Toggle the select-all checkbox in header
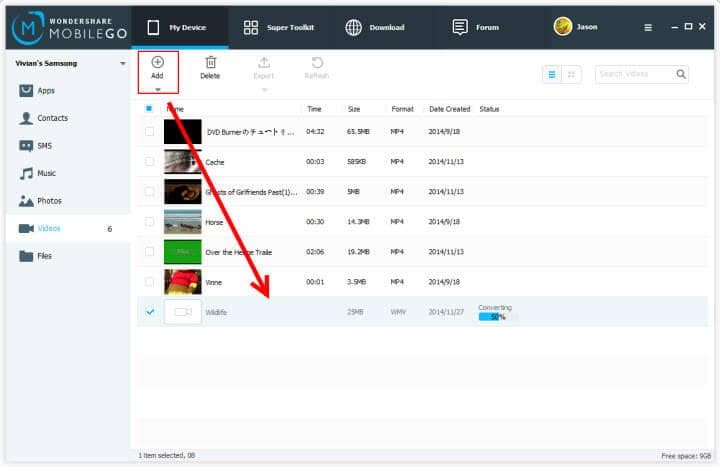The width and height of the screenshot is (720, 467). click(x=149, y=109)
